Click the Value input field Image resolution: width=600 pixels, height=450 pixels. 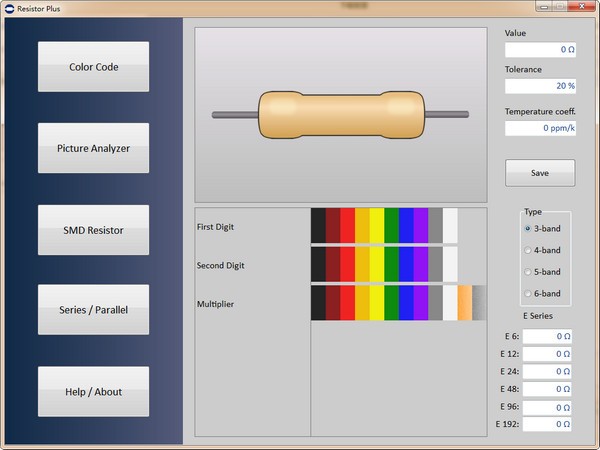pos(540,49)
